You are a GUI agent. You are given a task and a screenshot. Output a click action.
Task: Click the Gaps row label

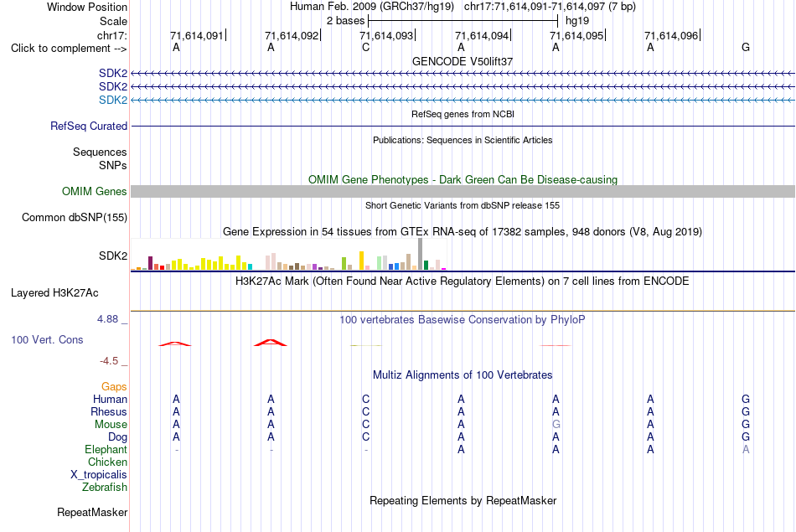click(114, 387)
